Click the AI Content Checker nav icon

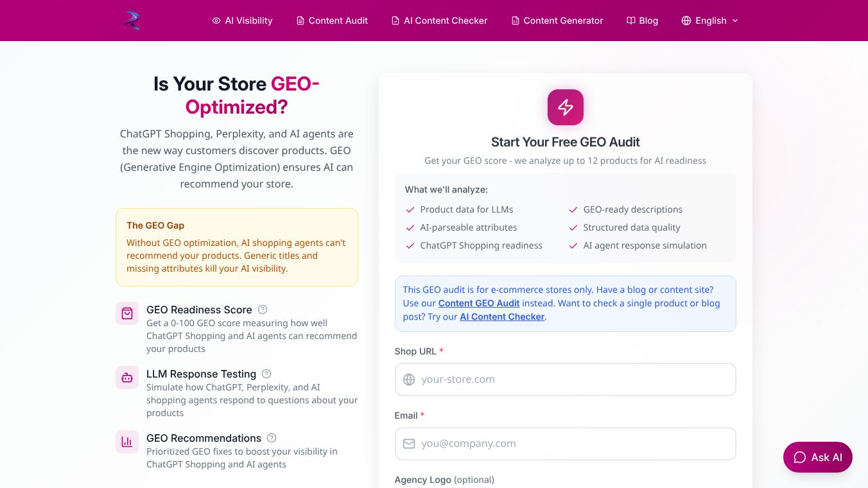point(394,21)
